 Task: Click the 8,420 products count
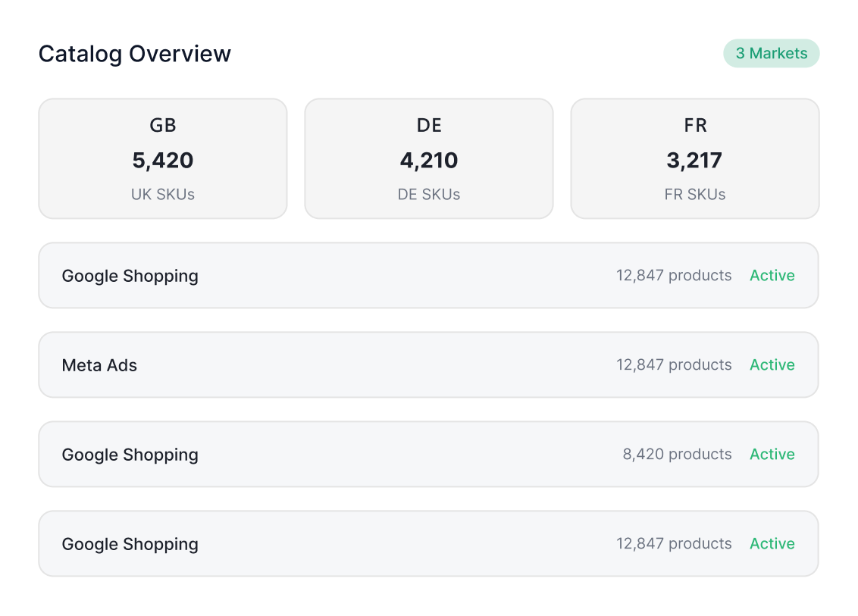tap(677, 455)
